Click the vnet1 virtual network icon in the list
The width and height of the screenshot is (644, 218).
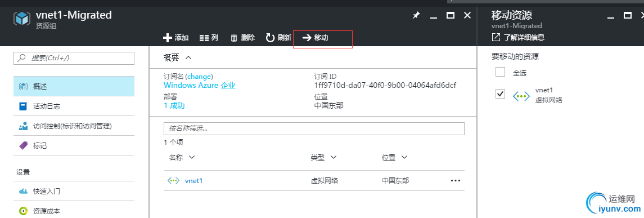(173, 181)
